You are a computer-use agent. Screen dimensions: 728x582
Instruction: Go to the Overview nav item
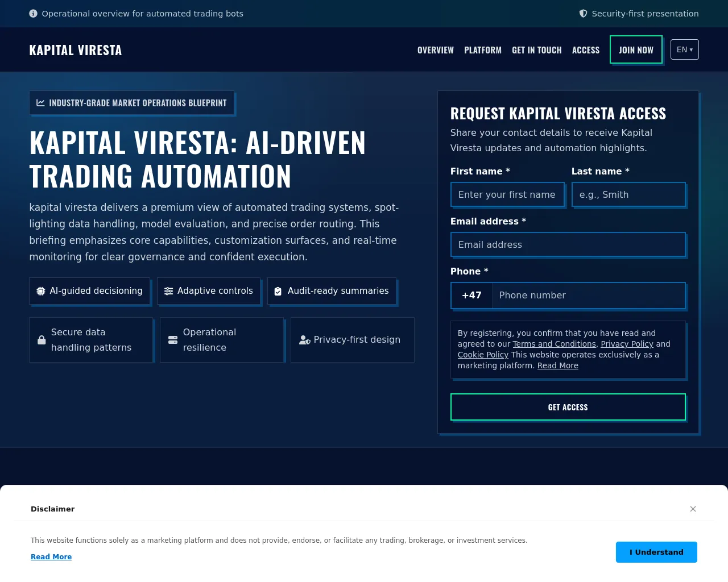pos(436,50)
